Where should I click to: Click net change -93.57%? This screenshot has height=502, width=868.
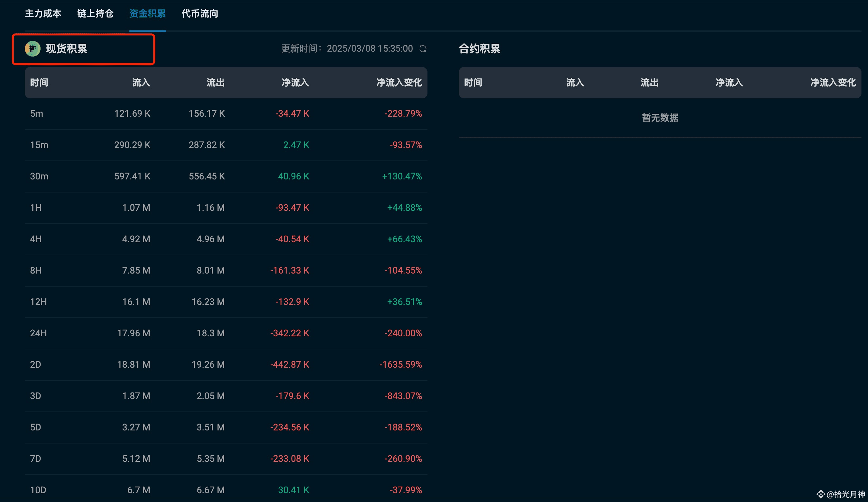tap(406, 145)
